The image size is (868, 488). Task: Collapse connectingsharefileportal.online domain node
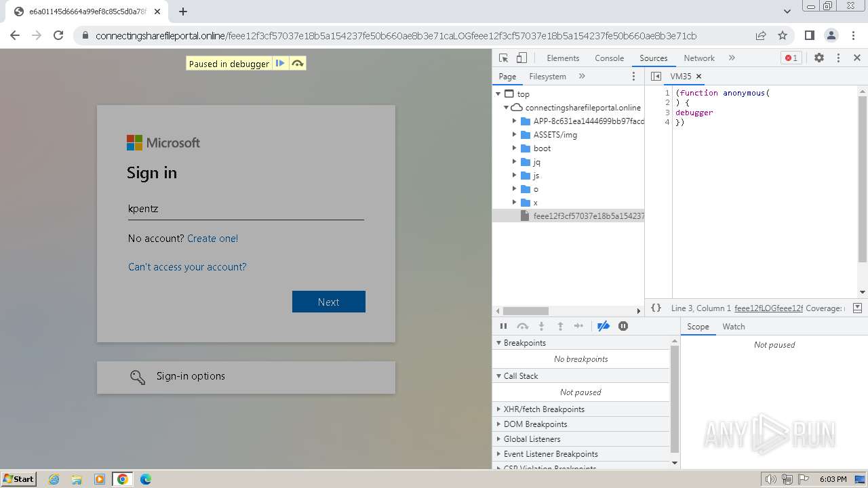tap(506, 108)
